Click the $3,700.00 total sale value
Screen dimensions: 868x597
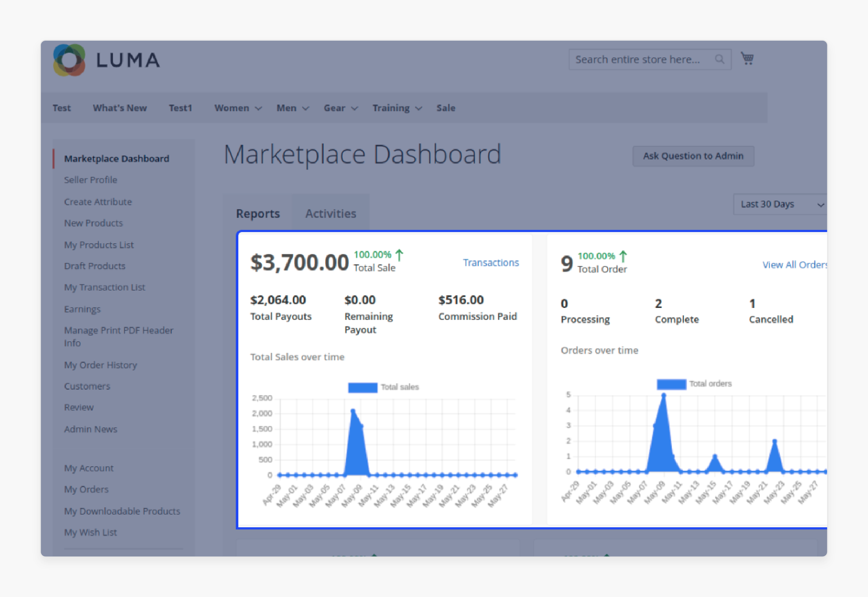[x=299, y=262]
